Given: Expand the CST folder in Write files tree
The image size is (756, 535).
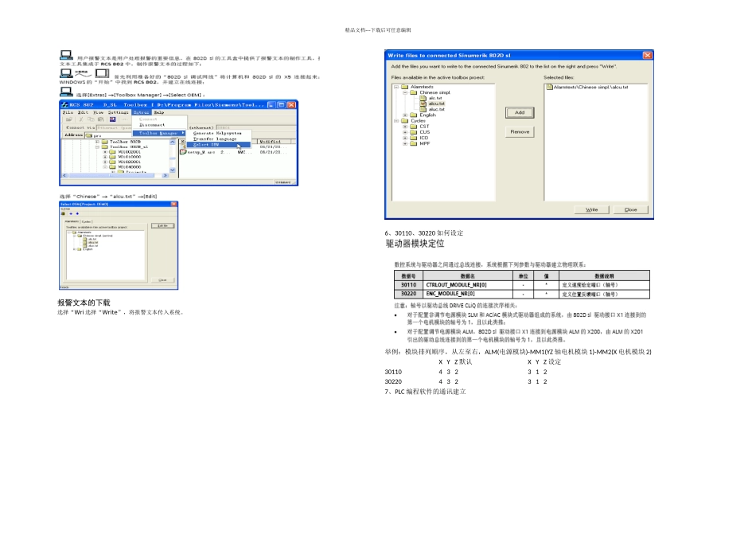Looking at the screenshot, I should 405,127.
